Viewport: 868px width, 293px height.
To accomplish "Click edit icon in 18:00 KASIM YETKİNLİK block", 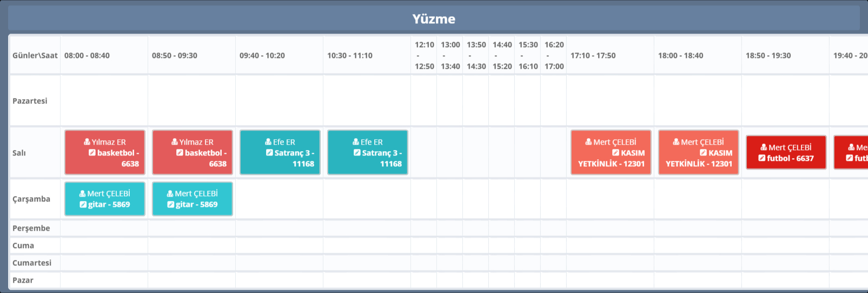I will pyautogui.click(x=703, y=153).
